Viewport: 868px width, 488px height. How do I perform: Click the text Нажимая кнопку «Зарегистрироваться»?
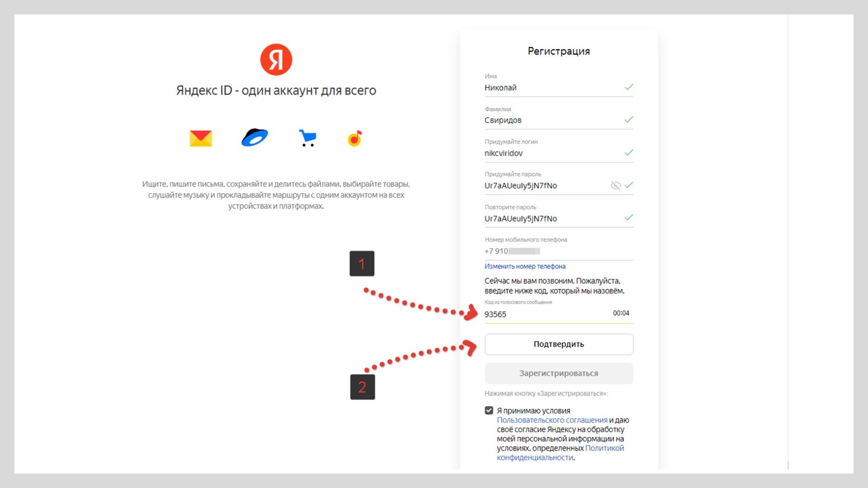[x=546, y=394]
